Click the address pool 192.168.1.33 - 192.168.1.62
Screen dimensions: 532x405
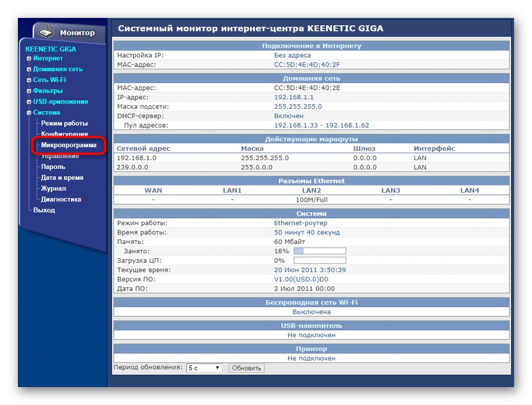pyautogui.click(x=321, y=125)
